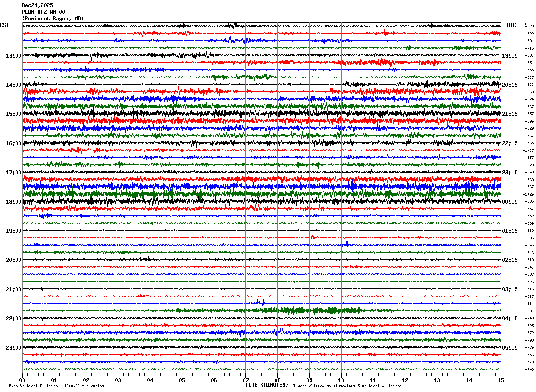Select the 15:00 CST time label
This screenshot has width=536, height=392.
[14, 114]
